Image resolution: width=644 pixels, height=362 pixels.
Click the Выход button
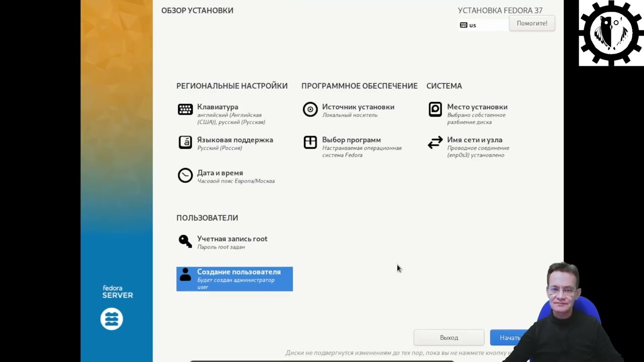(x=449, y=338)
